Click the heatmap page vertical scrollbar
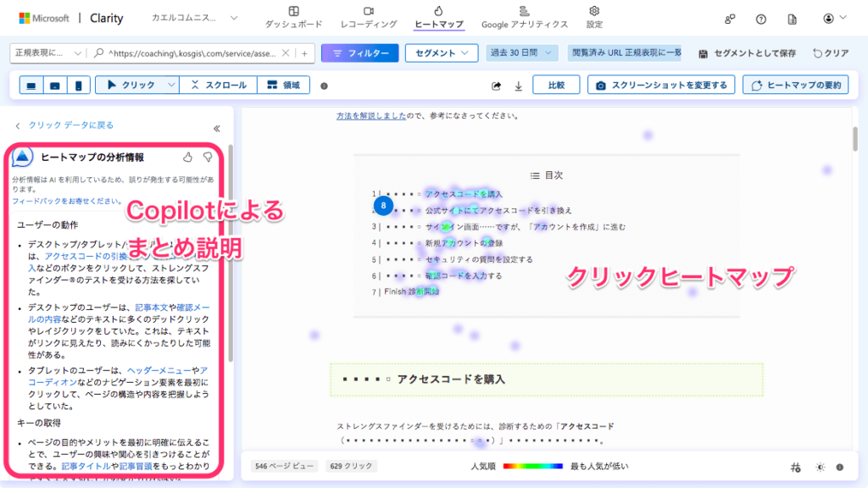This screenshot has height=488, width=868. [x=854, y=138]
